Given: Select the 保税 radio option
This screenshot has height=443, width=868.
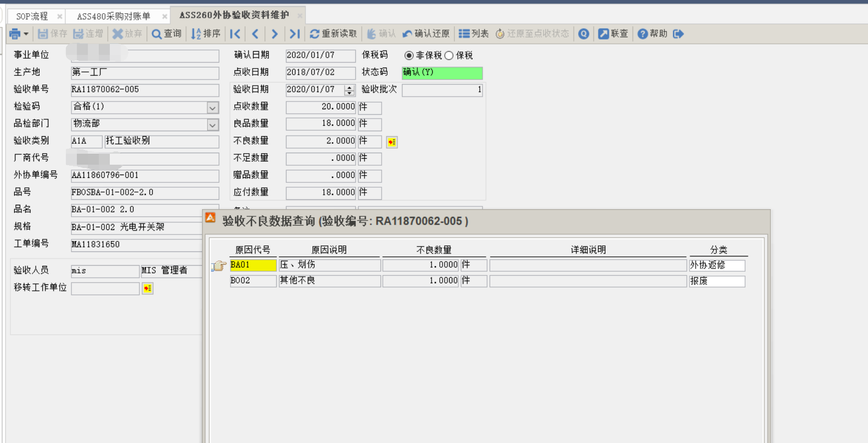Looking at the screenshot, I should [449, 55].
